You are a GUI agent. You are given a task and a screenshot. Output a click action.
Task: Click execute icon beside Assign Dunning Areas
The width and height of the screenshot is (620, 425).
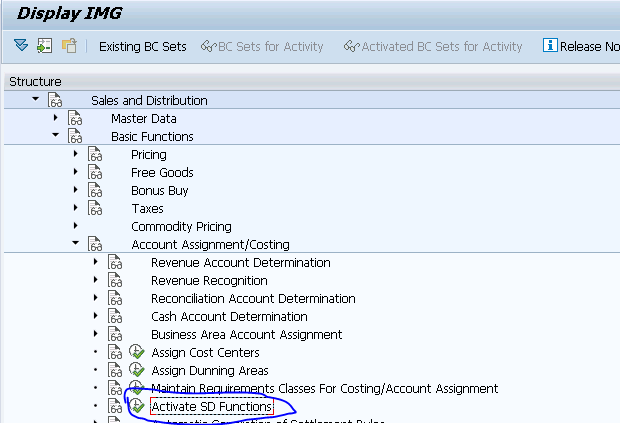tap(137, 371)
